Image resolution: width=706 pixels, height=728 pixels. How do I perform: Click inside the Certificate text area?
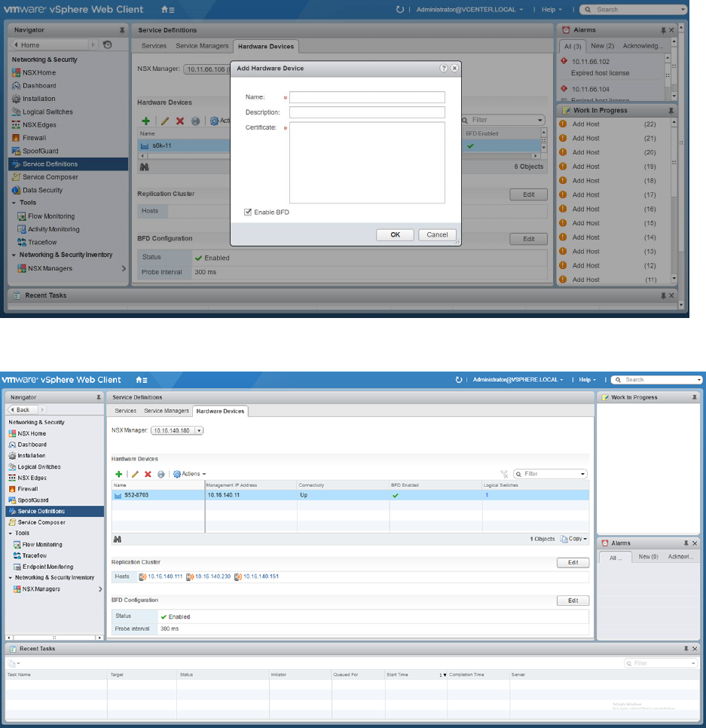pos(367,163)
